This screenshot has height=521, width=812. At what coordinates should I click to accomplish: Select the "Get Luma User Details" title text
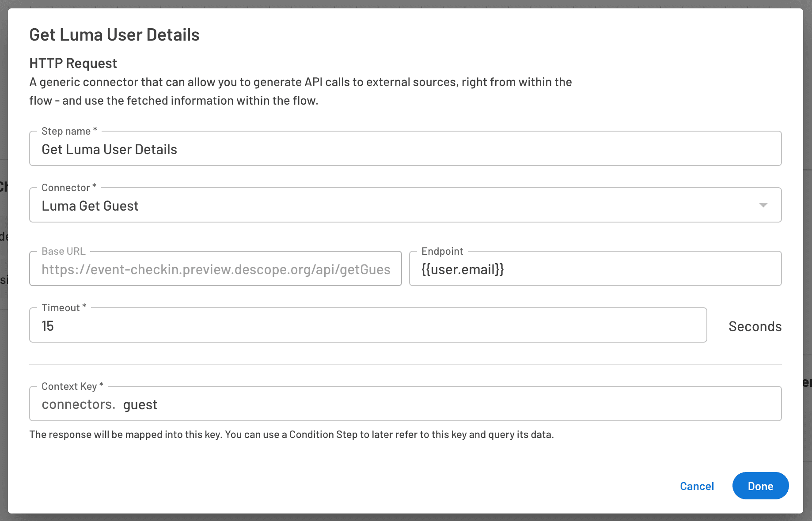click(x=114, y=34)
